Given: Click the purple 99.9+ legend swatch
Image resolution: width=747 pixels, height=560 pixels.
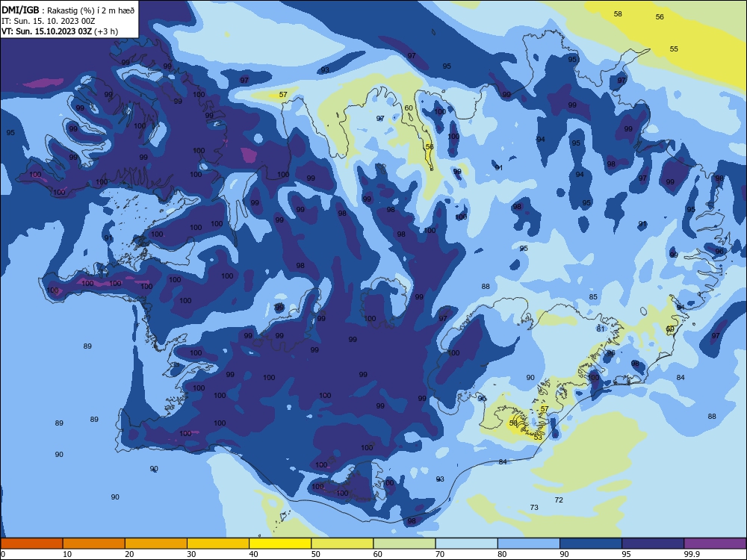Looking at the screenshot, I should [x=715, y=544].
